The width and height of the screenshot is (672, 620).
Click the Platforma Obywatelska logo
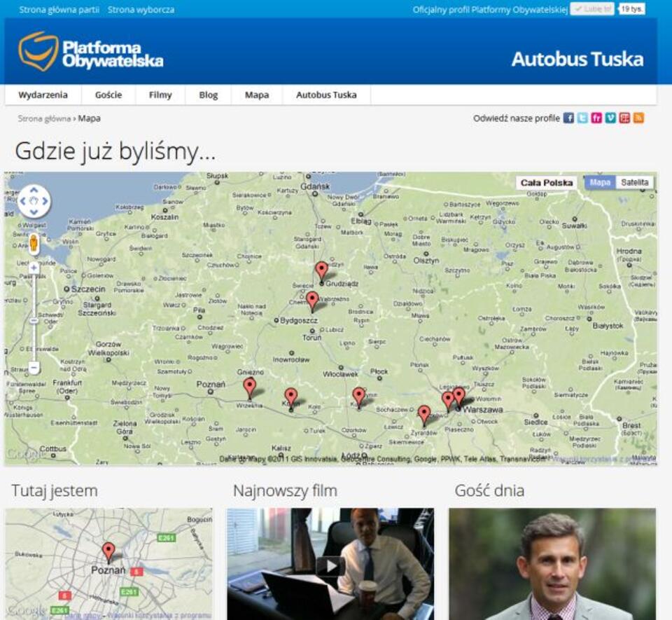point(91,51)
